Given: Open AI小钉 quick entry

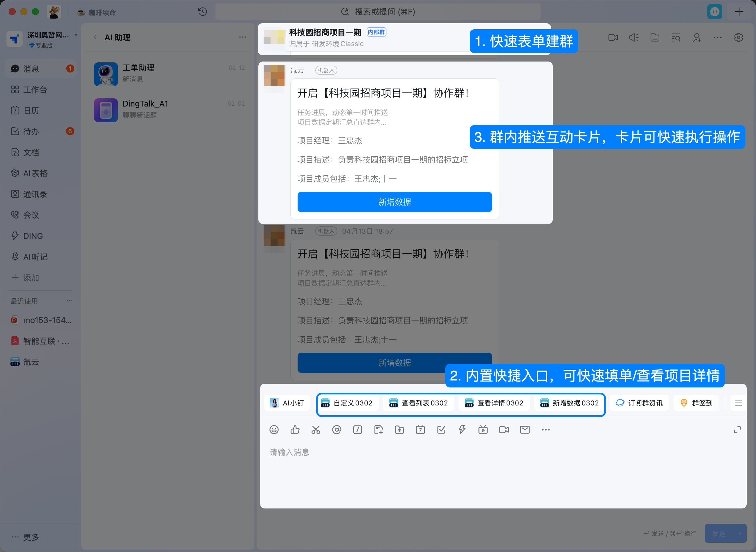Looking at the screenshot, I should coord(287,403).
